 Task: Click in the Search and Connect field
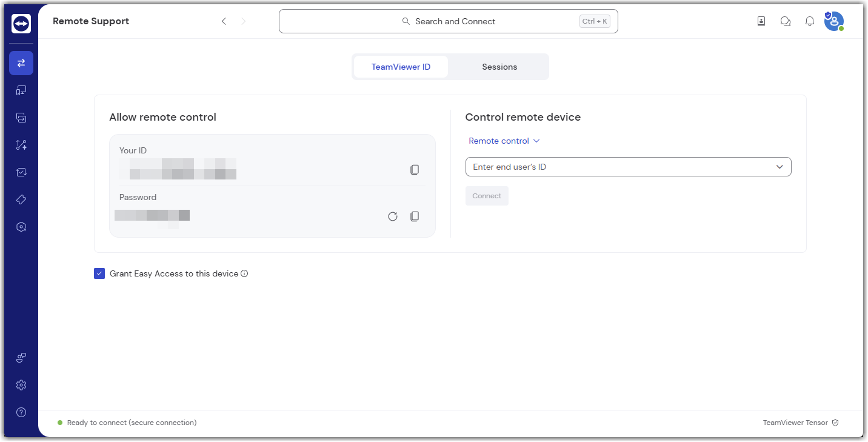point(449,21)
